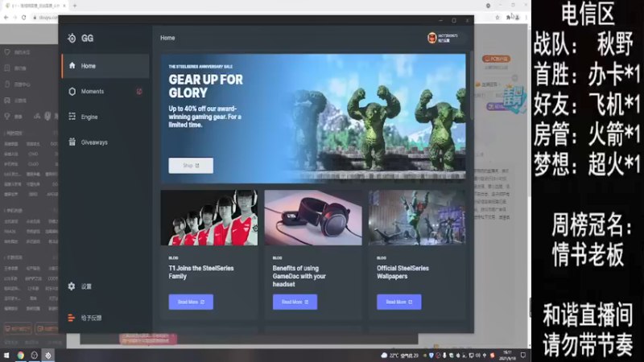Open the 给予反馈 feedback entry

[x=91, y=318]
